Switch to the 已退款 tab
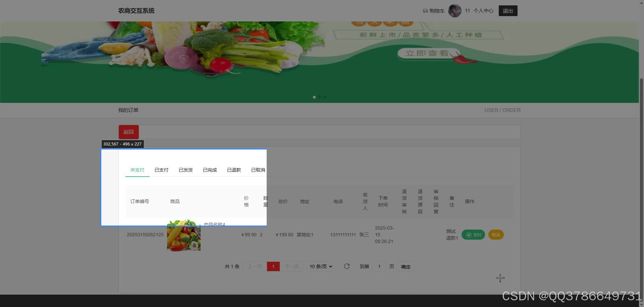This screenshot has width=644, height=307. (x=234, y=170)
